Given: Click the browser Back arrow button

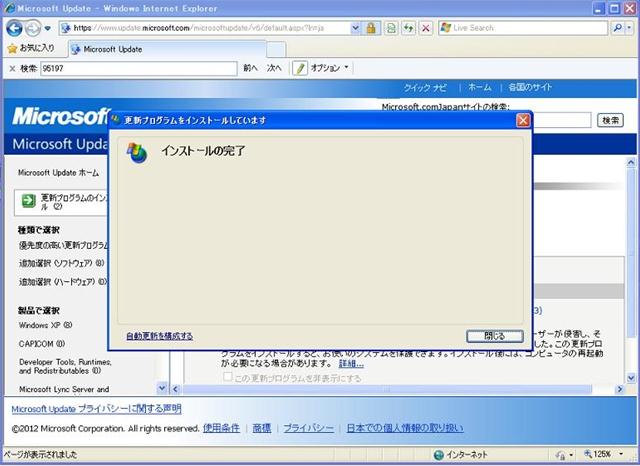Looking at the screenshot, I should 14,28.
